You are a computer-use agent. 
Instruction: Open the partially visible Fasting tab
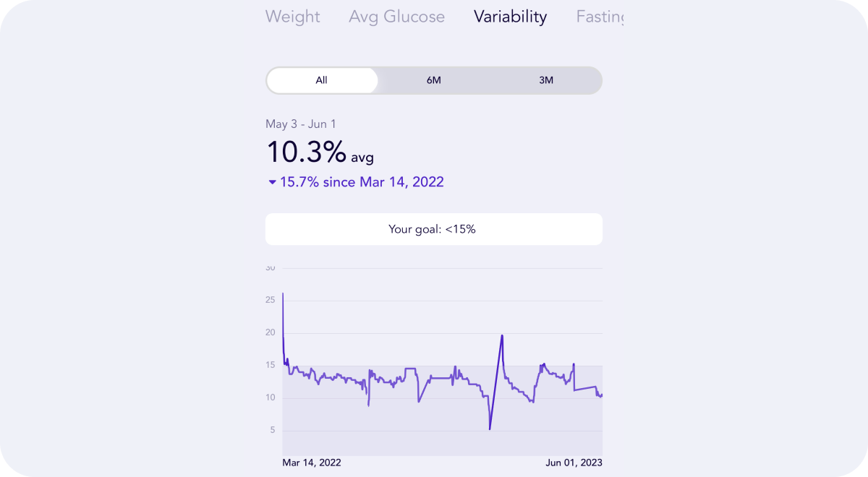tap(600, 17)
